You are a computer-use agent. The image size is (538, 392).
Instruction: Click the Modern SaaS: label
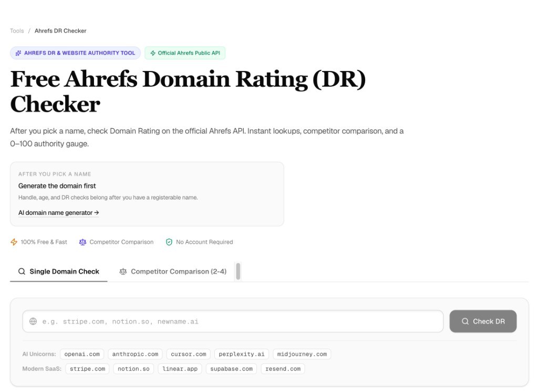(42, 369)
